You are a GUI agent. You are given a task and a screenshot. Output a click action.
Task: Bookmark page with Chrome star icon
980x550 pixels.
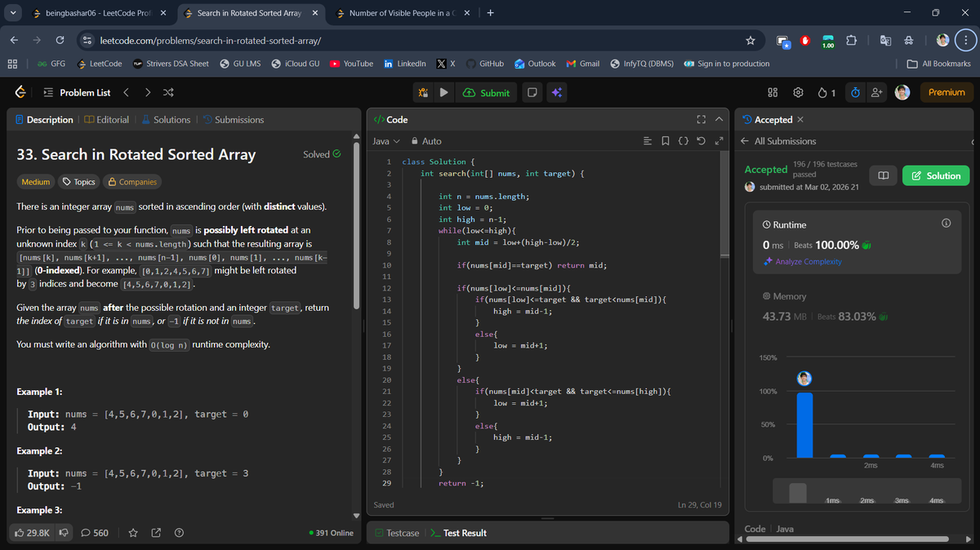[x=750, y=40]
